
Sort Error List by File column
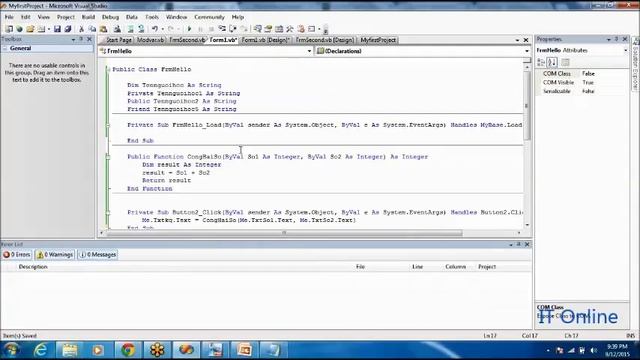[360, 267]
